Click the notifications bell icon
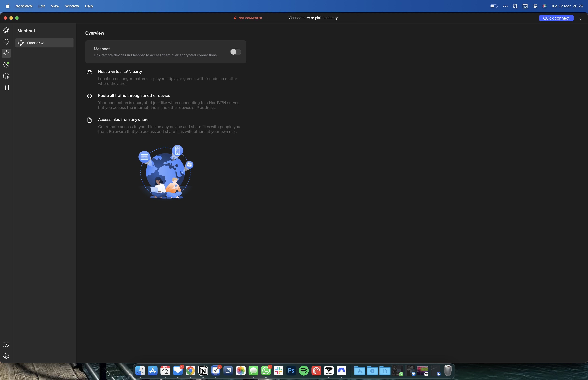The height and width of the screenshot is (380, 588). [581, 18]
